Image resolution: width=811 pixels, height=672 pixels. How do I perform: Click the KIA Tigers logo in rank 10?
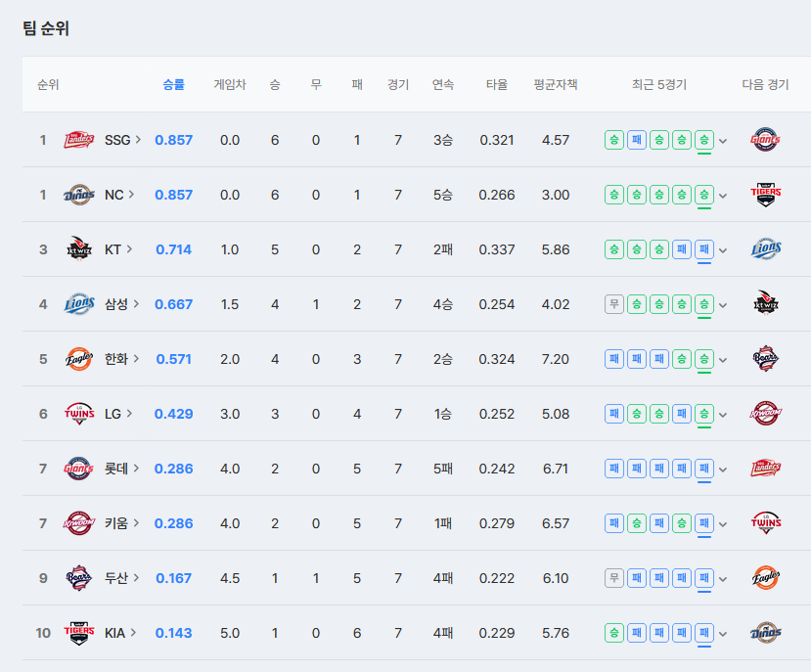(78, 633)
